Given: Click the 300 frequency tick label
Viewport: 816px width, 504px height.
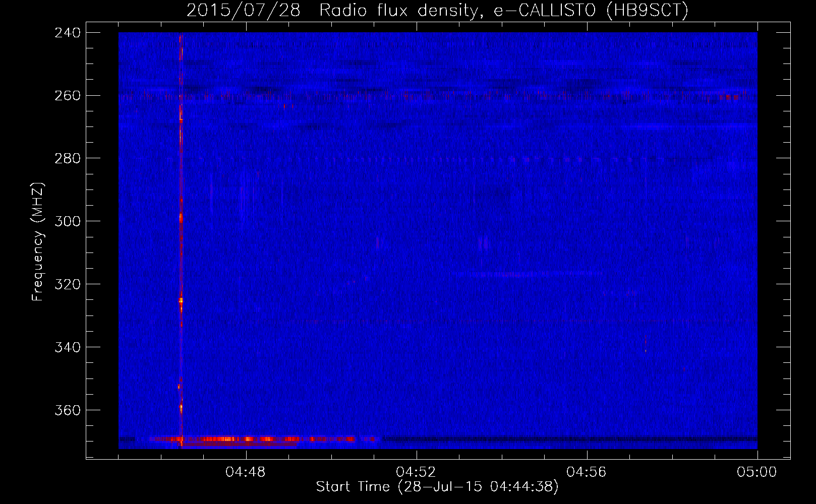Looking at the screenshot, I should tap(68, 222).
